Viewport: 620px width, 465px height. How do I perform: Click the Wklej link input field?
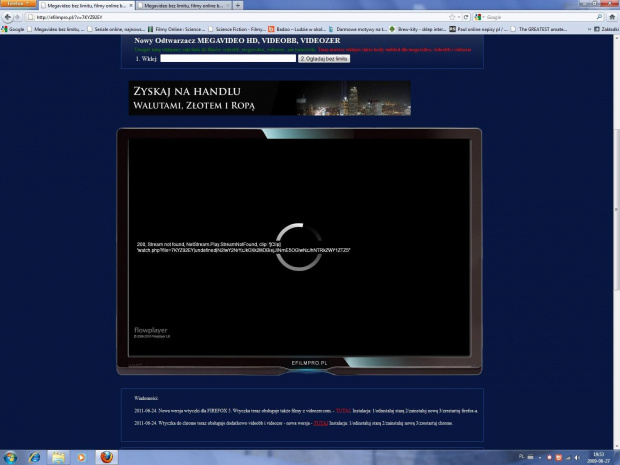click(x=228, y=59)
